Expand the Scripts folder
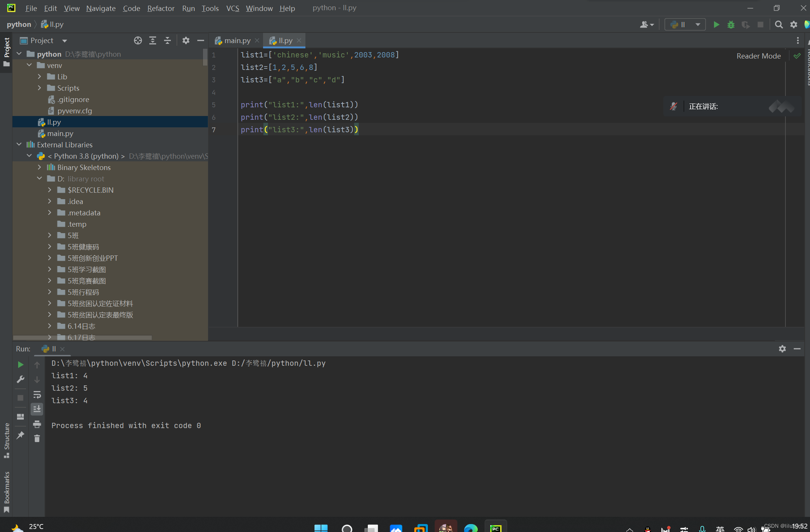The image size is (810, 532). point(39,88)
